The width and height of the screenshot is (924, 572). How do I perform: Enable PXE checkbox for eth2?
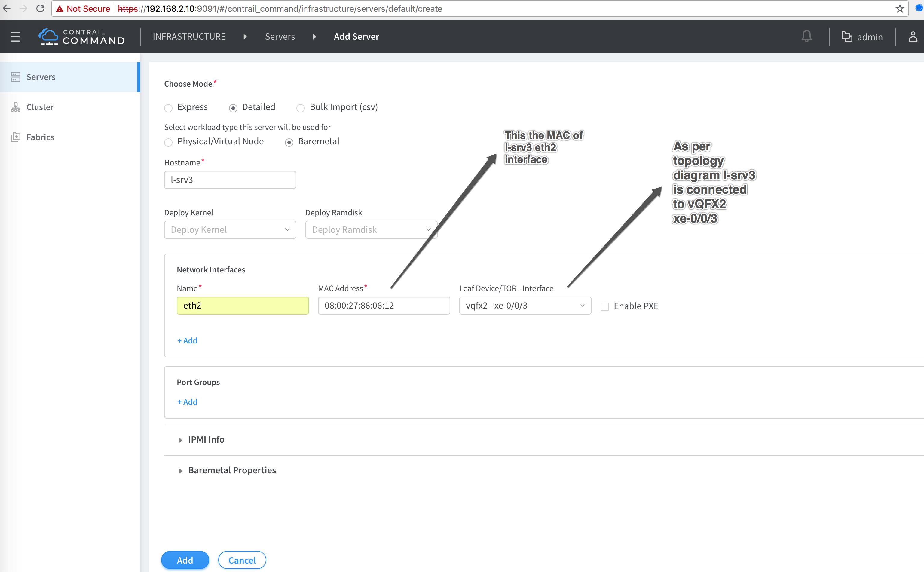click(604, 306)
